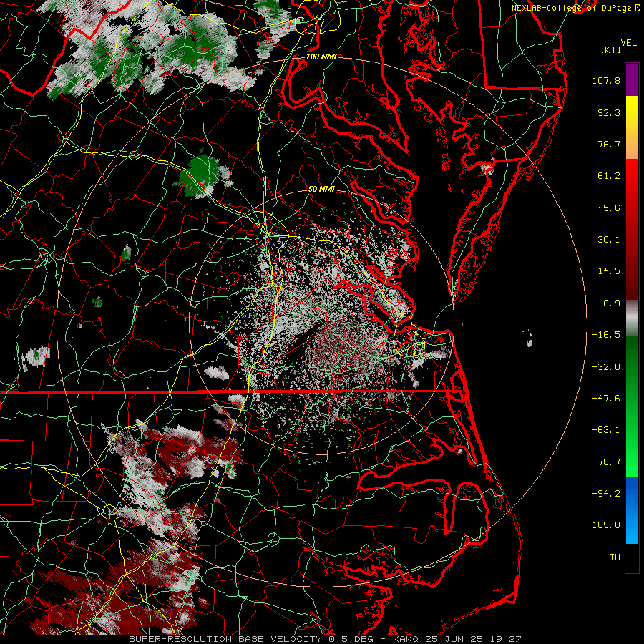Click the NEXLAB-College of DuPage watermark text
Viewport: 644px width, 644px height.
(576, 8)
